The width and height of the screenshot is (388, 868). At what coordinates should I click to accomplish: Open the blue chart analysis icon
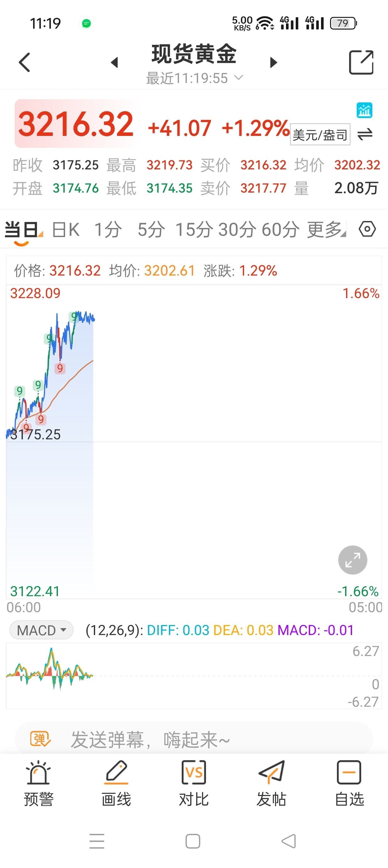pos(364,110)
